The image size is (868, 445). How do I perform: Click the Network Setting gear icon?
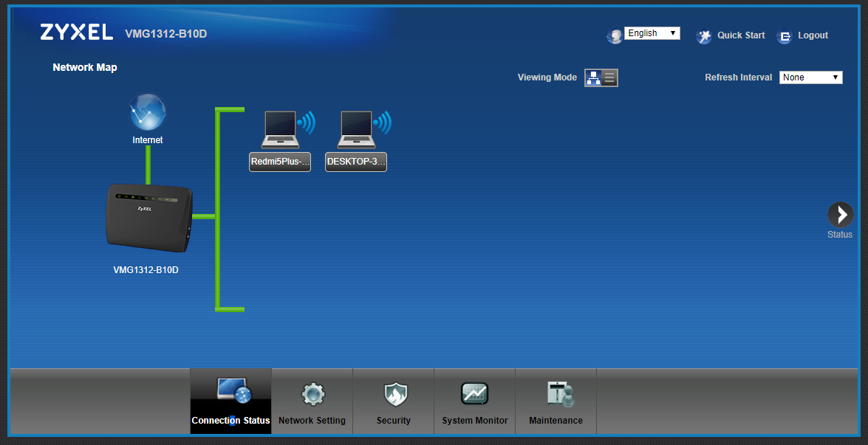click(312, 394)
